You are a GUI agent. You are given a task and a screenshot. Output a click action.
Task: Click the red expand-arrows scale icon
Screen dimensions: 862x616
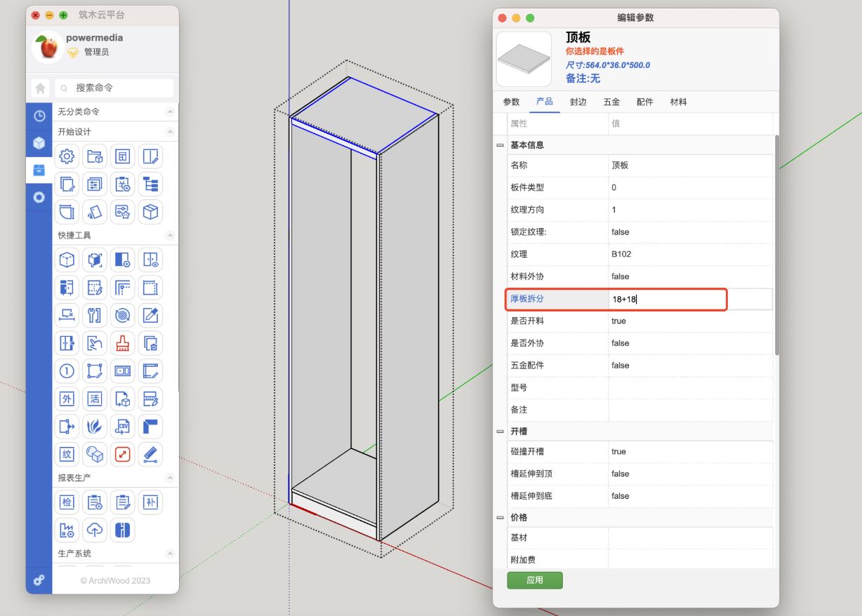coord(123,454)
